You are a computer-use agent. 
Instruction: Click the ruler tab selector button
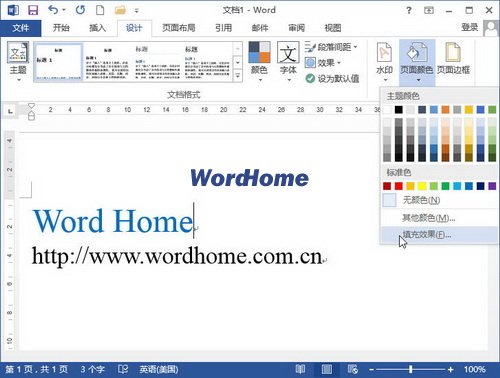(10, 110)
